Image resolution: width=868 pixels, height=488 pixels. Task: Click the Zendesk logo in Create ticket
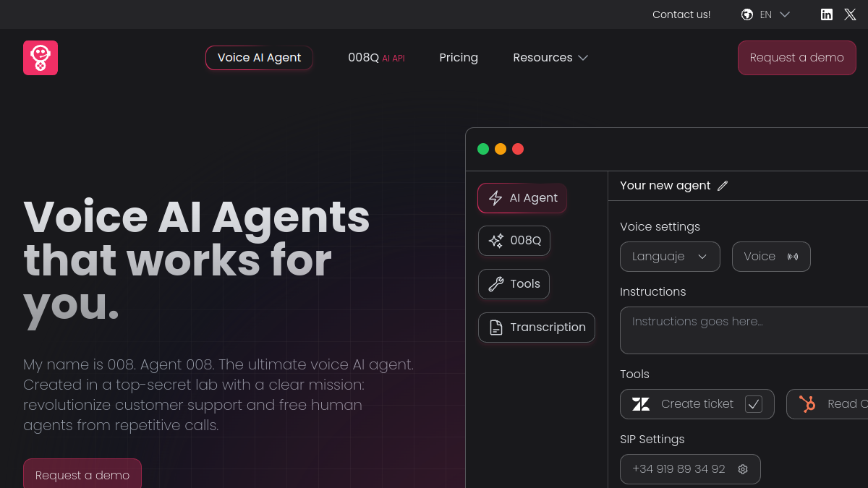pos(641,404)
